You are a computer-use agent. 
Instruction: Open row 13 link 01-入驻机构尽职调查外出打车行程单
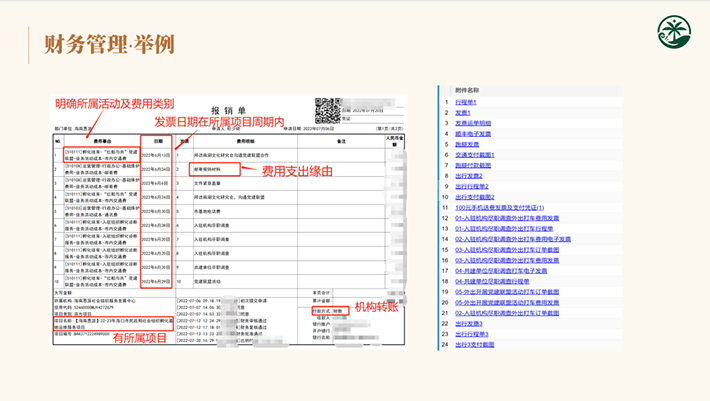pyautogui.click(x=504, y=229)
